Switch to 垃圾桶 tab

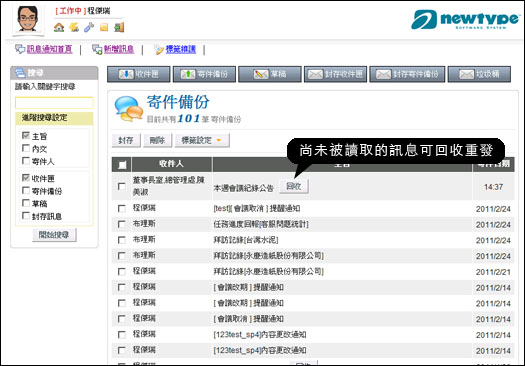pos(479,74)
